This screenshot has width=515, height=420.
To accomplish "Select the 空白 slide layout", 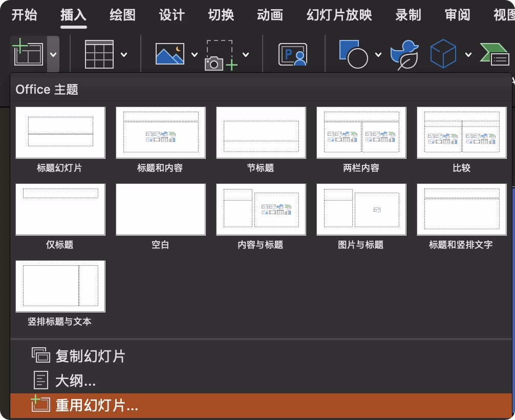I will pyautogui.click(x=160, y=209).
